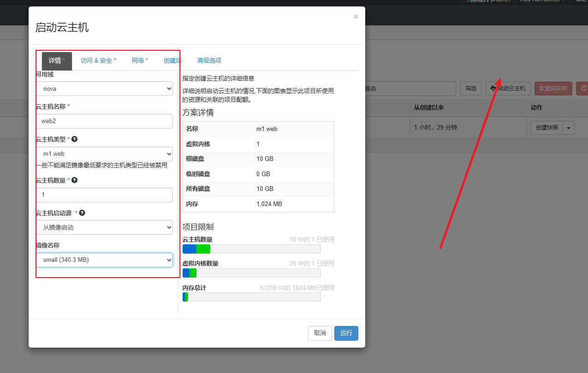Expand the 镜像名称 small image dropdown

click(104, 260)
